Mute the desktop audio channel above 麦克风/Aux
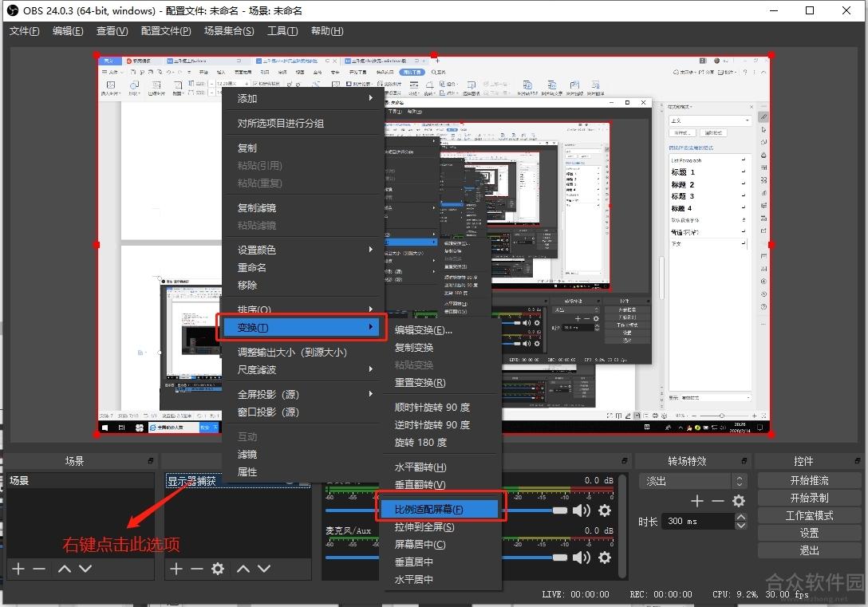 pyautogui.click(x=581, y=510)
